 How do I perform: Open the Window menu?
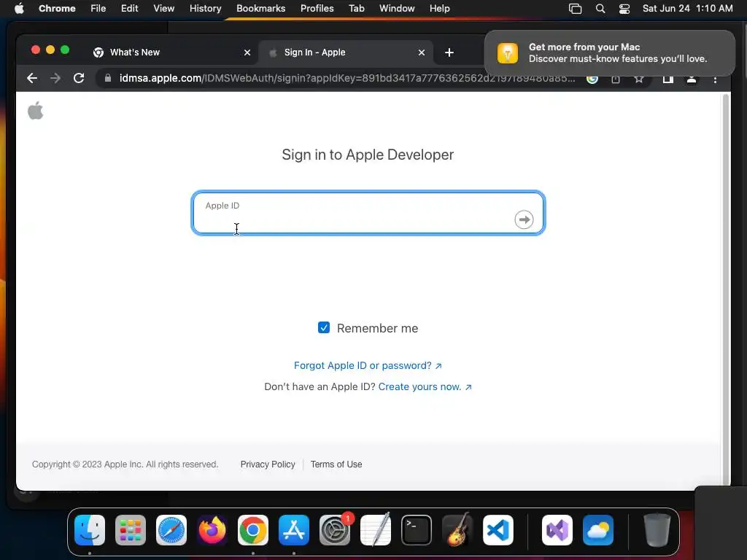click(397, 9)
